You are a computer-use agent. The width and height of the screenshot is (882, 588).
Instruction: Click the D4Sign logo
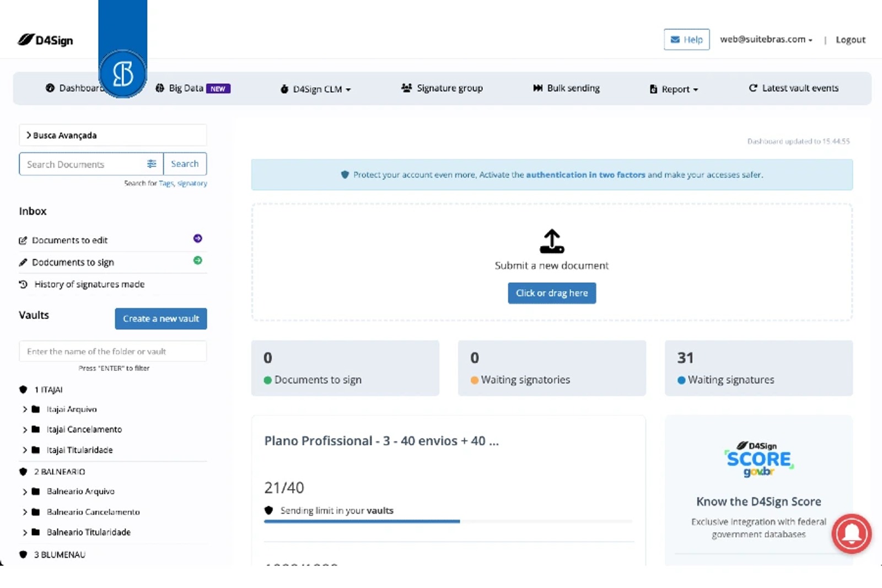[x=45, y=40]
